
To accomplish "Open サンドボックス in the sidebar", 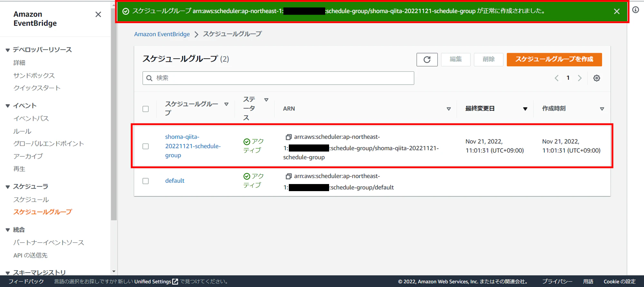I will click(x=34, y=76).
